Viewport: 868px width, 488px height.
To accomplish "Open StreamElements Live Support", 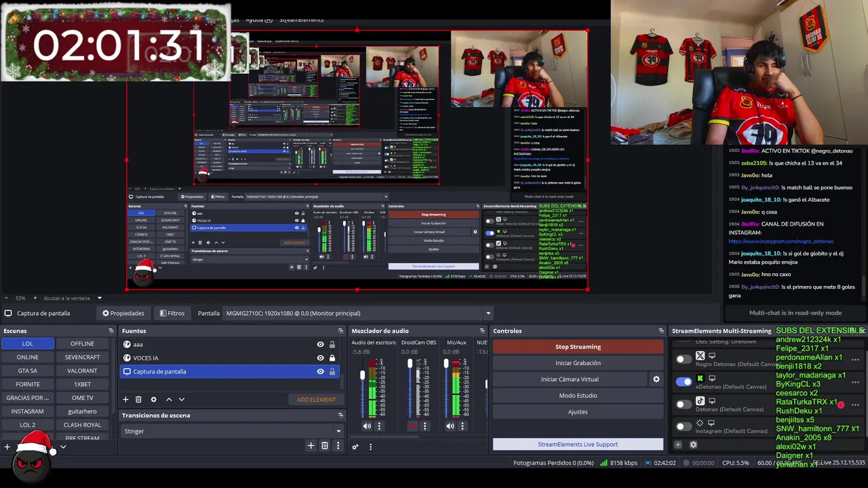I will 578,444.
